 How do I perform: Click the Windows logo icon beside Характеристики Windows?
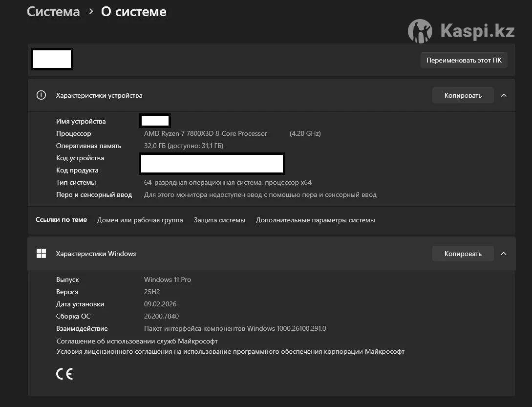[42, 254]
